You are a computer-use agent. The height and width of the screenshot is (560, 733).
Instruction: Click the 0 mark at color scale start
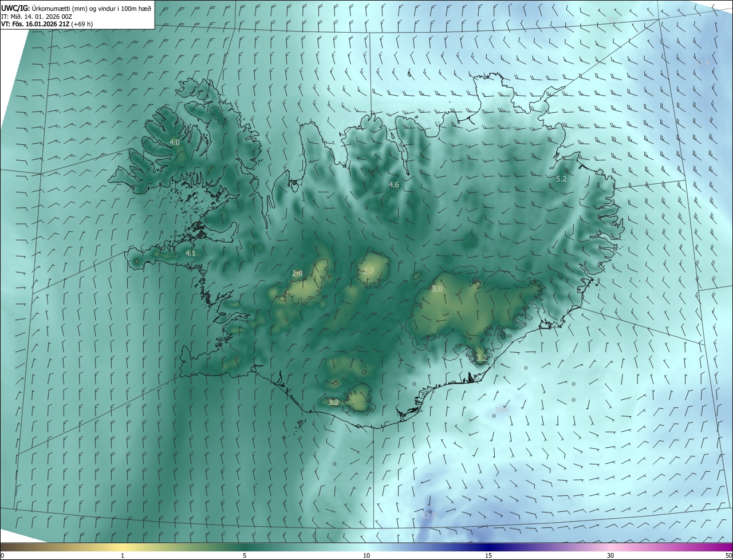pyautogui.click(x=2, y=555)
